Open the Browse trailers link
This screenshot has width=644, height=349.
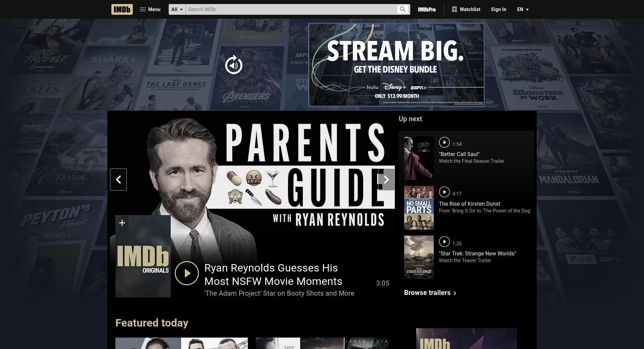(430, 293)
